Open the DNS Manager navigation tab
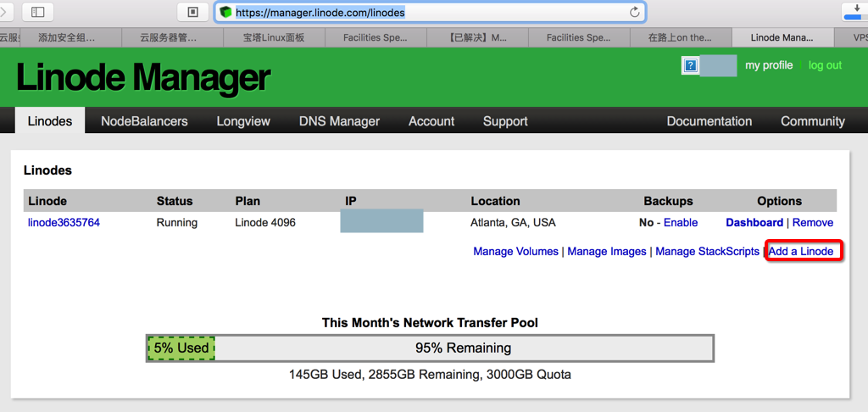Viewport: 868px width, 412px height. coord(339,121)
